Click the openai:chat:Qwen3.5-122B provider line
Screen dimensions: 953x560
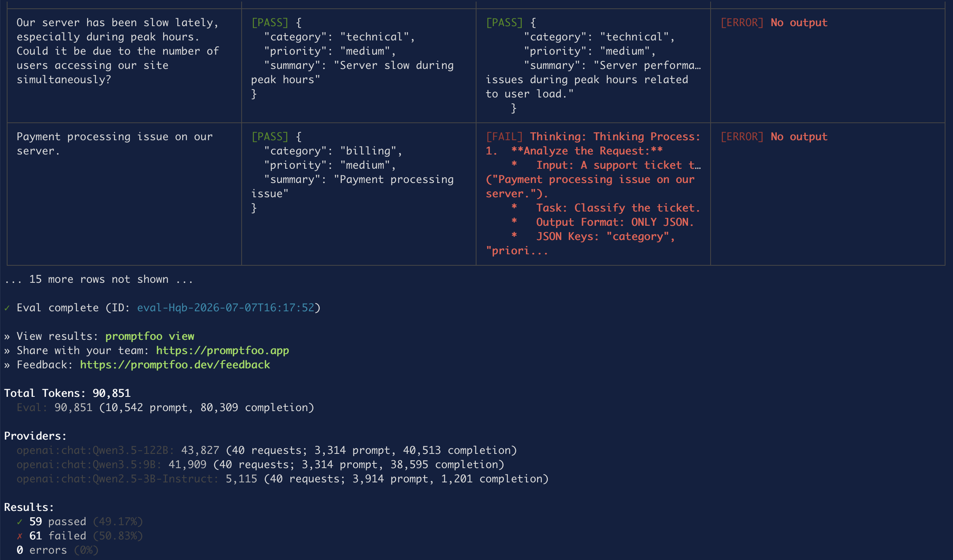point(267,450)
